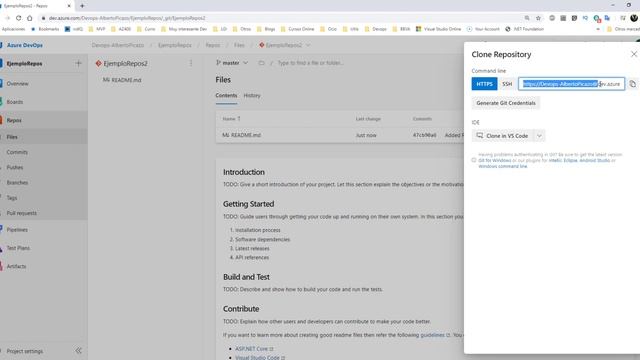The image size is (640, 360).
Task: Open the Android Studio plugin link
Action: click(594, 160)
